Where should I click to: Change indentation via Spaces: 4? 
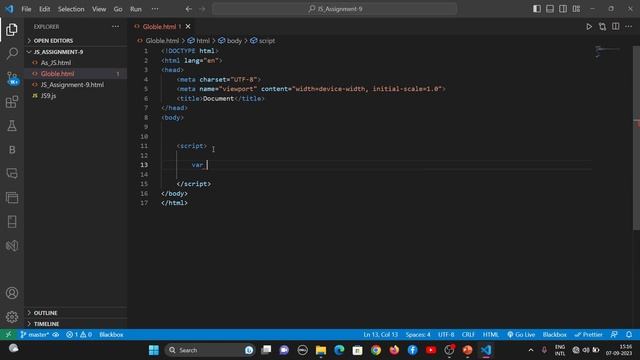pos(418,334)
